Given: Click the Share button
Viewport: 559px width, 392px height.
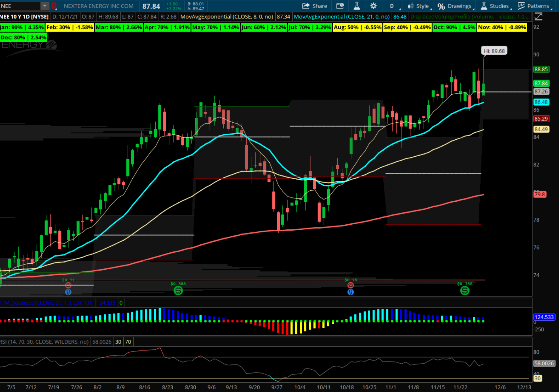Looking at the screenshot, I should [315, 6].
